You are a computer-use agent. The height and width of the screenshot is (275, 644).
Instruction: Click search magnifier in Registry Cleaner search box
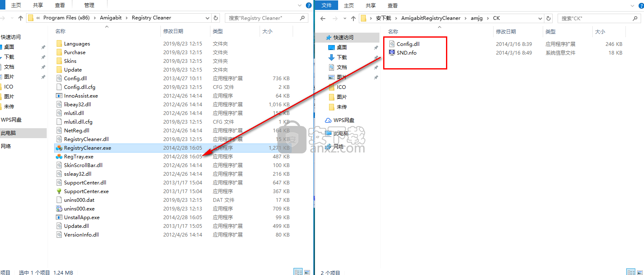coord(302,18)
